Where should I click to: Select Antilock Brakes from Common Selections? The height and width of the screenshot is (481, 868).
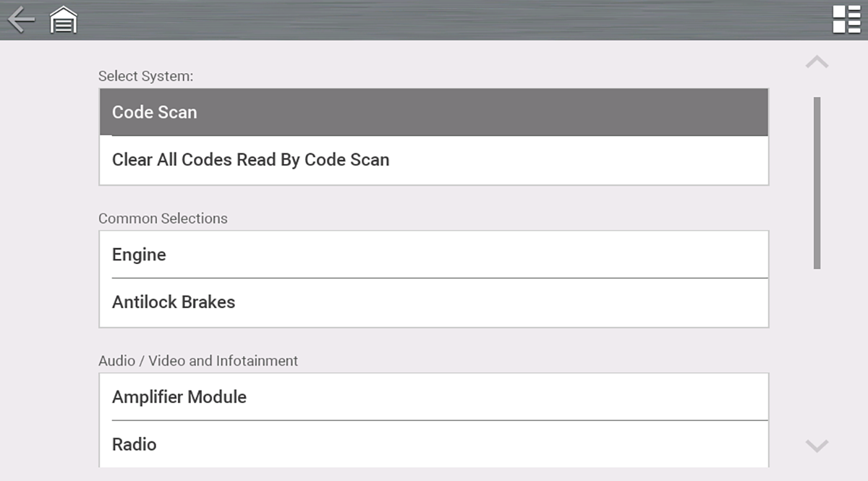click(x=433, y=302)
